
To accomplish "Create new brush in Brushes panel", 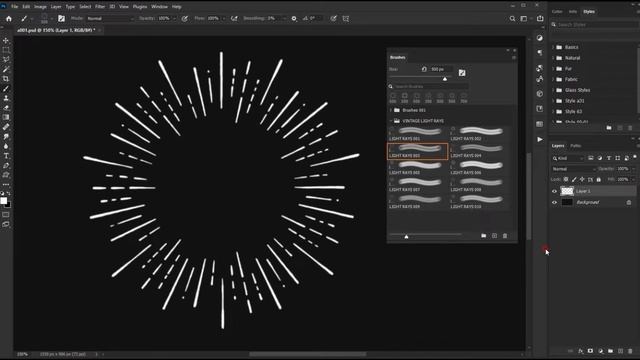I will coord(494,236).
